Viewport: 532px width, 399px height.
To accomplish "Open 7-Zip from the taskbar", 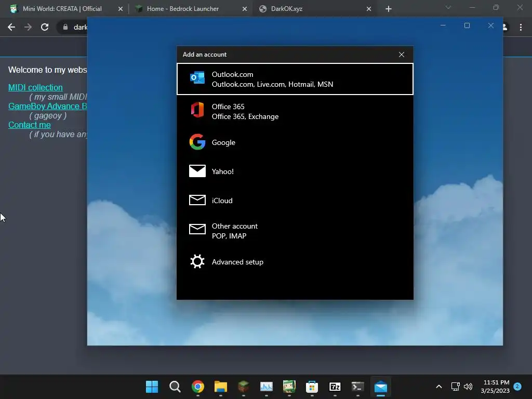I will pos(335,387).
